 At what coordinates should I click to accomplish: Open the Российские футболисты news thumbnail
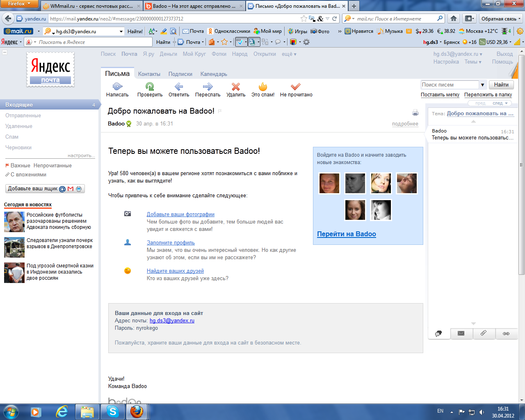14,222
